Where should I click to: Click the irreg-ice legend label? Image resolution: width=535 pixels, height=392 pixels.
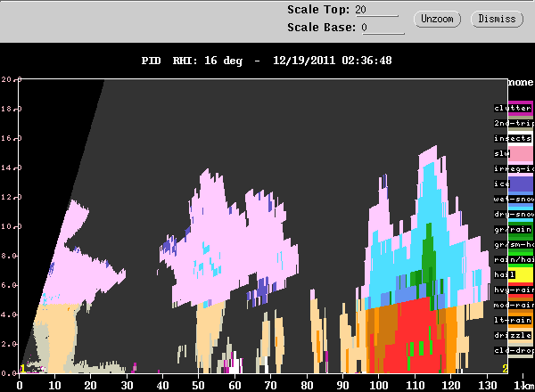pos(514,168)
